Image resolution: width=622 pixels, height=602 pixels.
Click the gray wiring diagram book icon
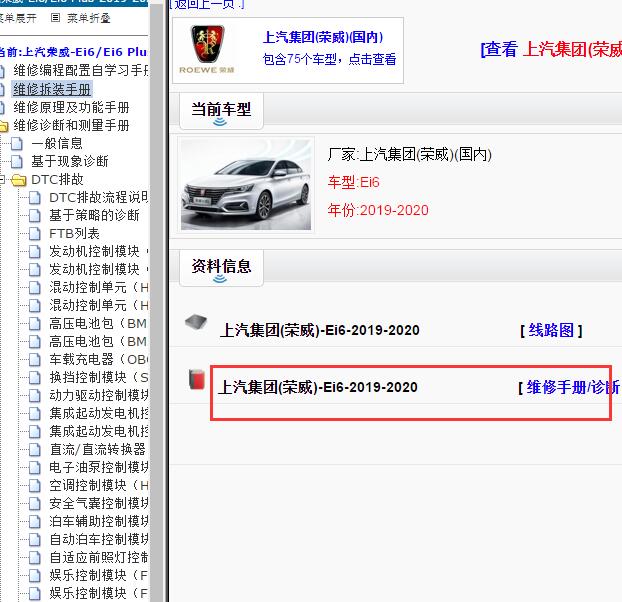pos(196,322)
